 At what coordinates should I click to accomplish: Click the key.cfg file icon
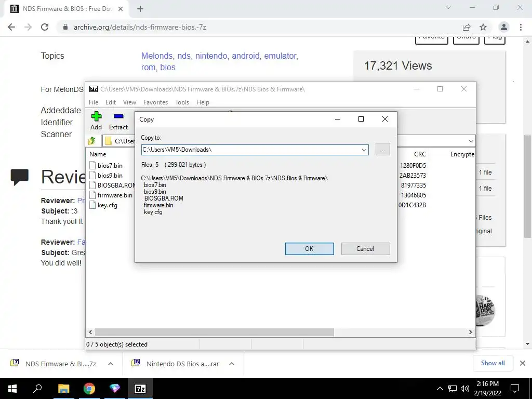[x=92, y=205]
